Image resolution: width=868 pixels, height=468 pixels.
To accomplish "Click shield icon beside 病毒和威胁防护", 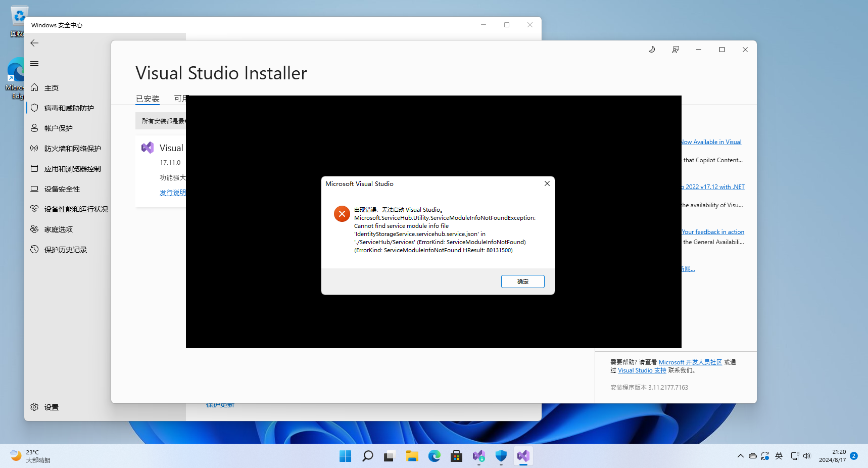I will (x=34, y=108).
